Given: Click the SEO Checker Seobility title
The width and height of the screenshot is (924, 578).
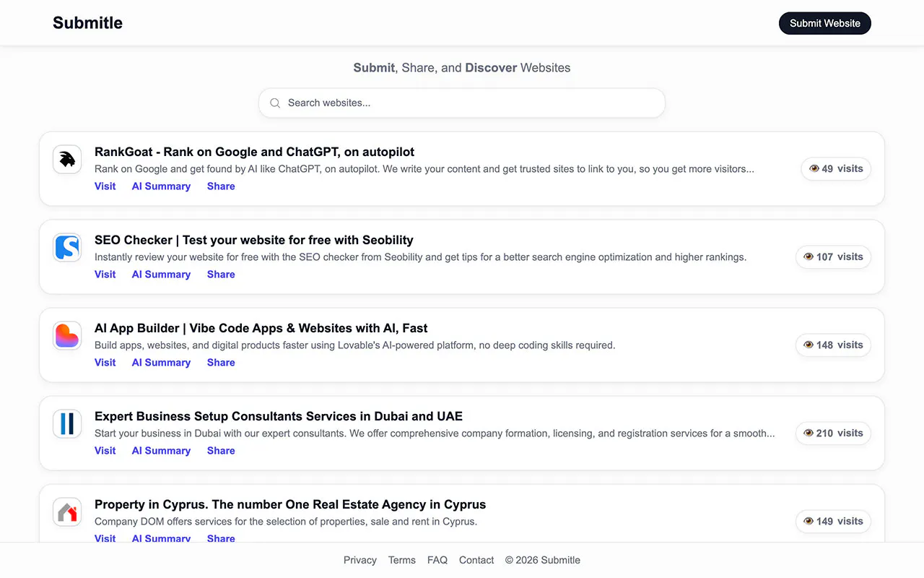Looking at the screenshot, I should (x=254, y=240).
